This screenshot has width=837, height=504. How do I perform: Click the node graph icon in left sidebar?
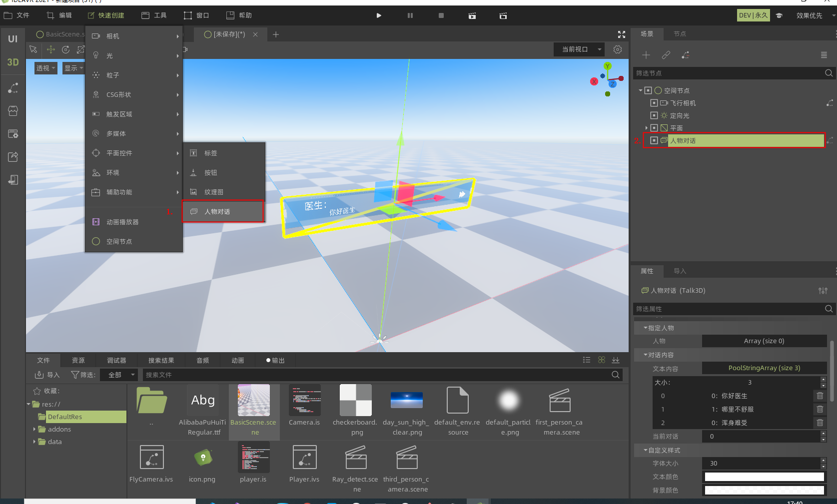tap(13, 88)
